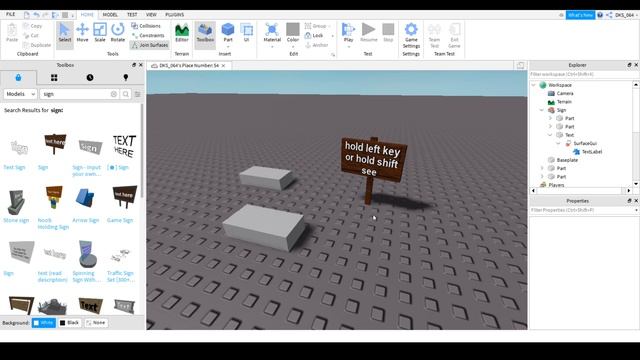Activate the Scale tool

pyautogui.click(x=100, y=33)
